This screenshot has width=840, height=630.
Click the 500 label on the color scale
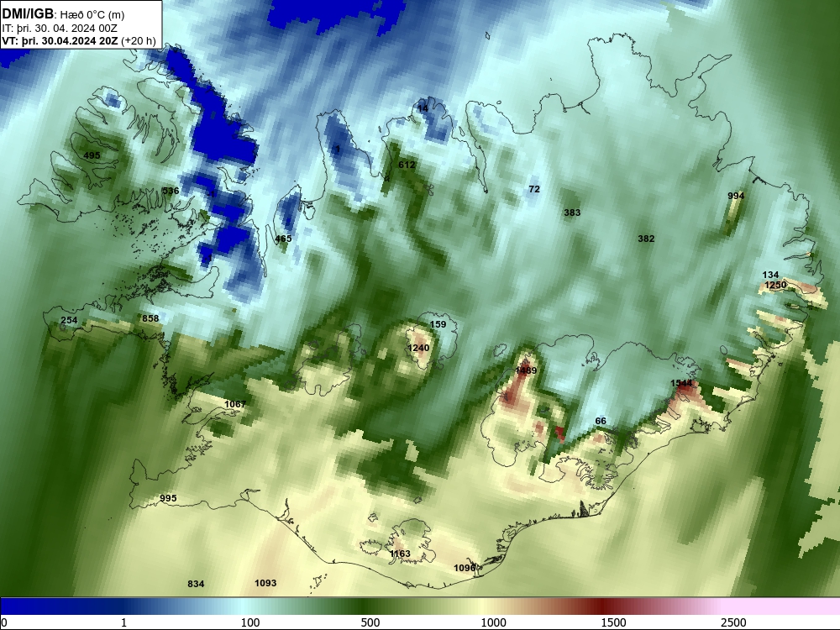[370, 622]
